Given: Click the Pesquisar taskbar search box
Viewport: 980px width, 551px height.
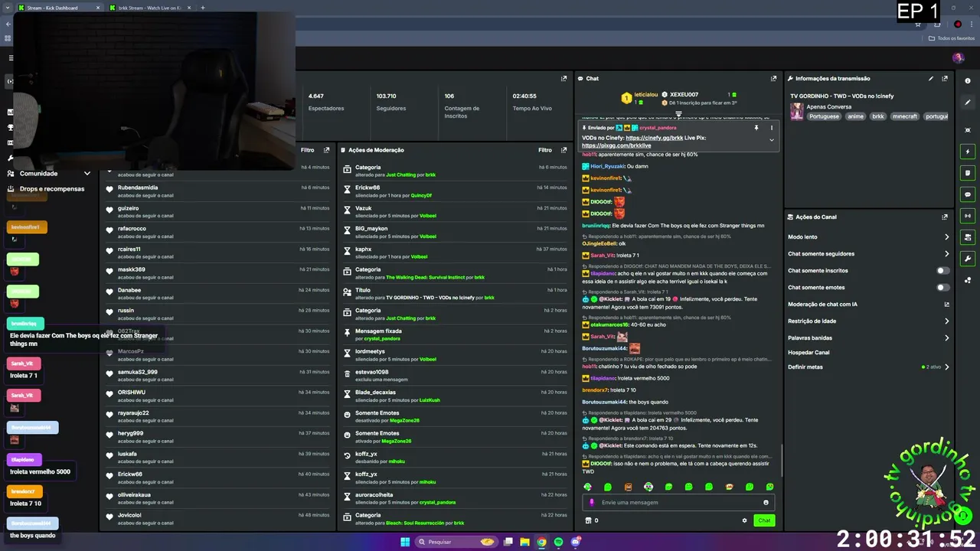Looking at the screenshot, I should (455, 542).
